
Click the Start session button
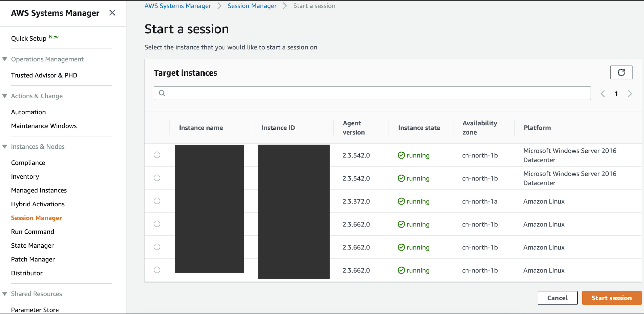pyautogui.click(x=611, y=298)
